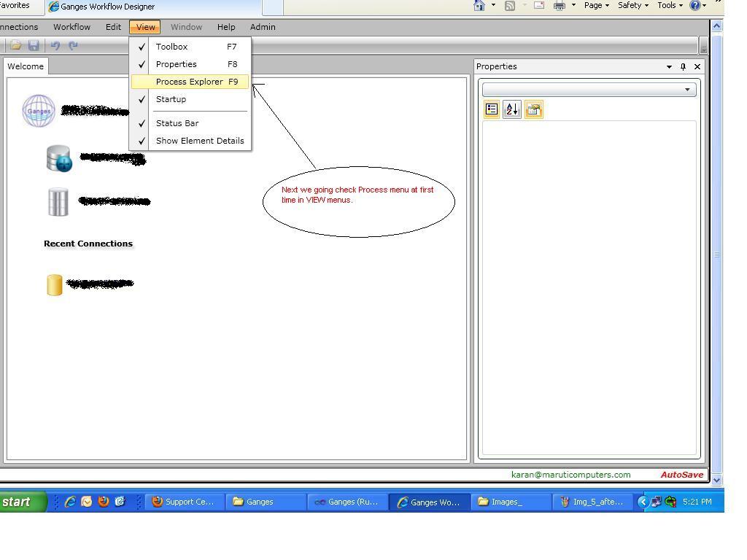Open toolbar overflow options arrow
Viewport: 747px width, 560px height.
click(x=703, y=46)
